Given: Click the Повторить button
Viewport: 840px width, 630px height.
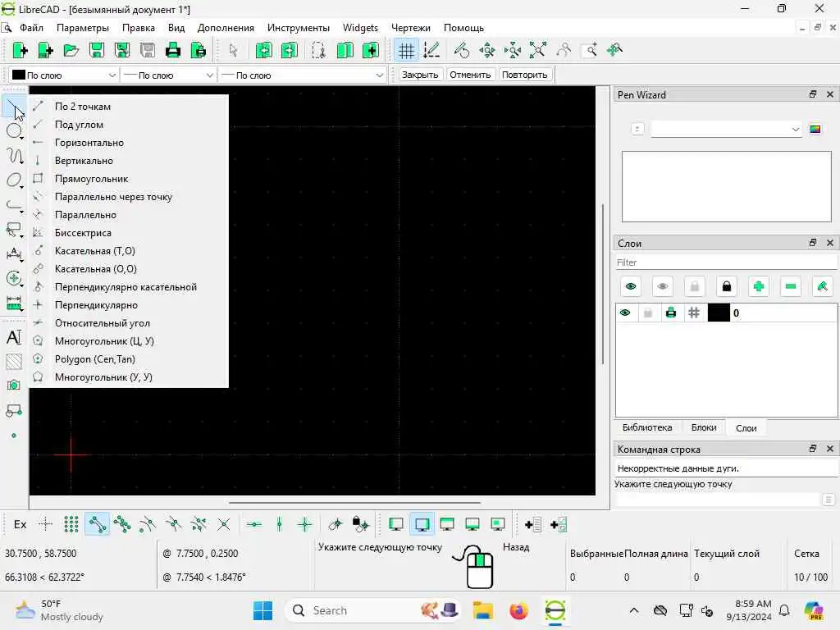Looking at the screenshot, I should coord(524,75).
